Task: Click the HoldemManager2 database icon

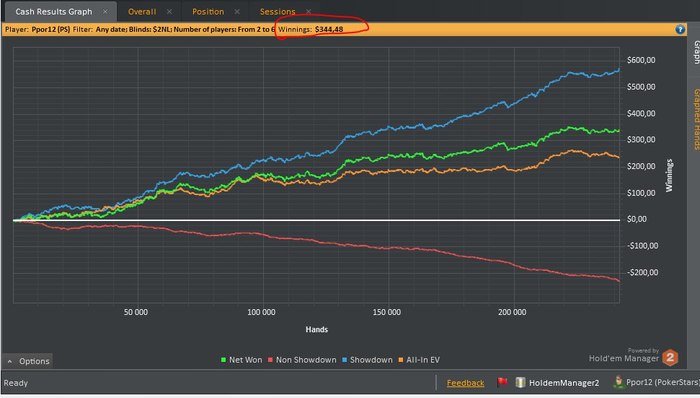Action: click(520, 382)
